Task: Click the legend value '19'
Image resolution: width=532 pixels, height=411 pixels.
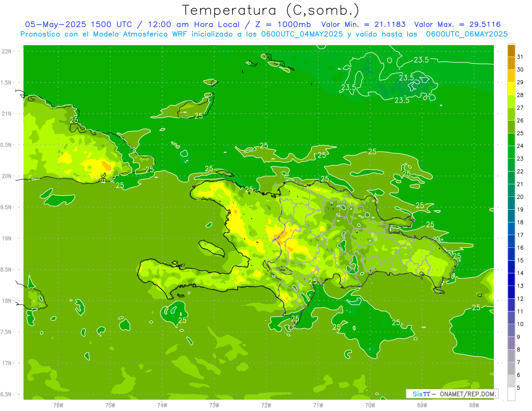Action: click(x=520, y=209)
